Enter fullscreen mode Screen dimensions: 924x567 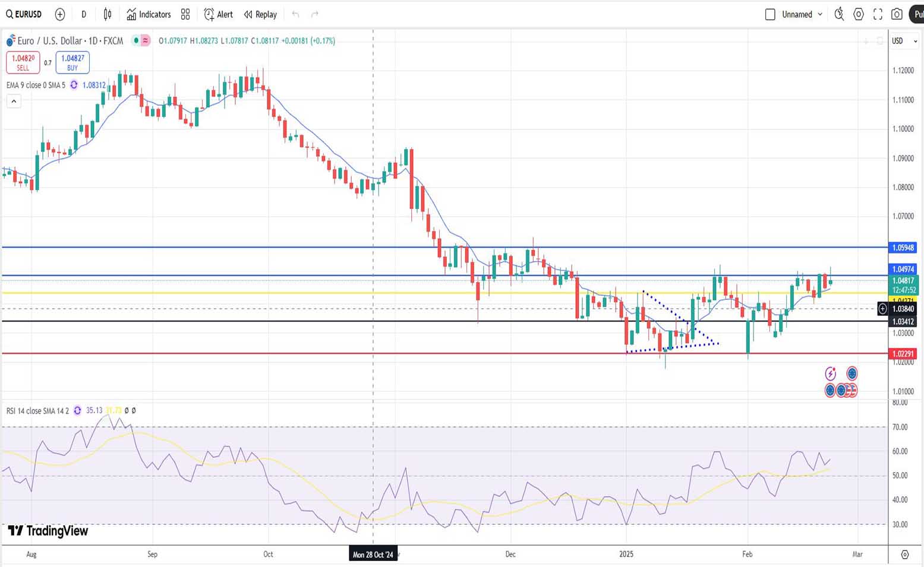point(878,14)
